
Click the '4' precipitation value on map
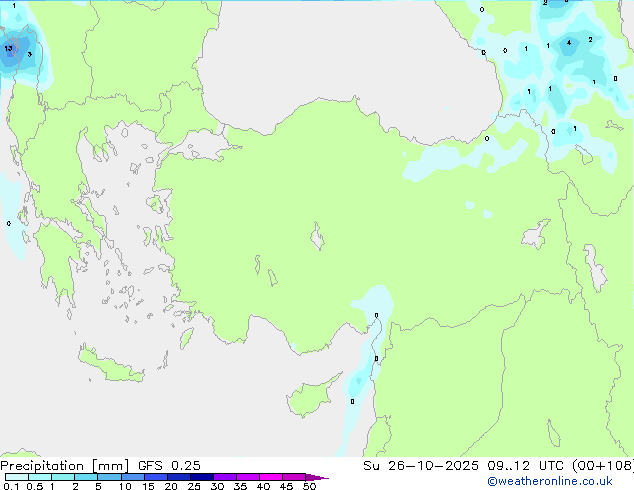[569, 42]
